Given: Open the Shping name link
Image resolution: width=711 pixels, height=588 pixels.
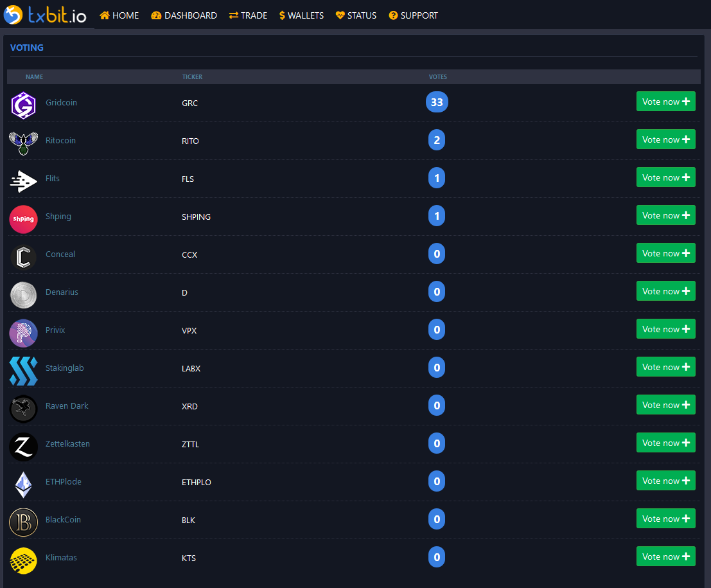Looking at the screenshot, I should coord(58,217).
